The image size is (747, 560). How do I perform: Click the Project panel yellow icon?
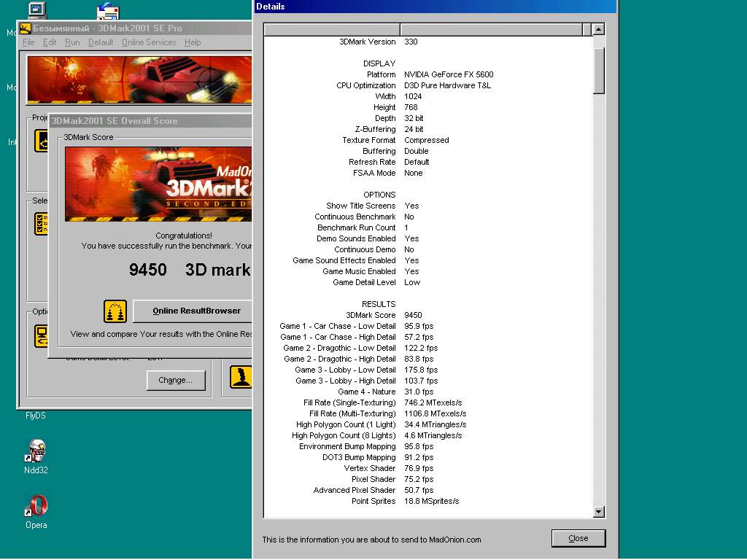pos(41,141)
